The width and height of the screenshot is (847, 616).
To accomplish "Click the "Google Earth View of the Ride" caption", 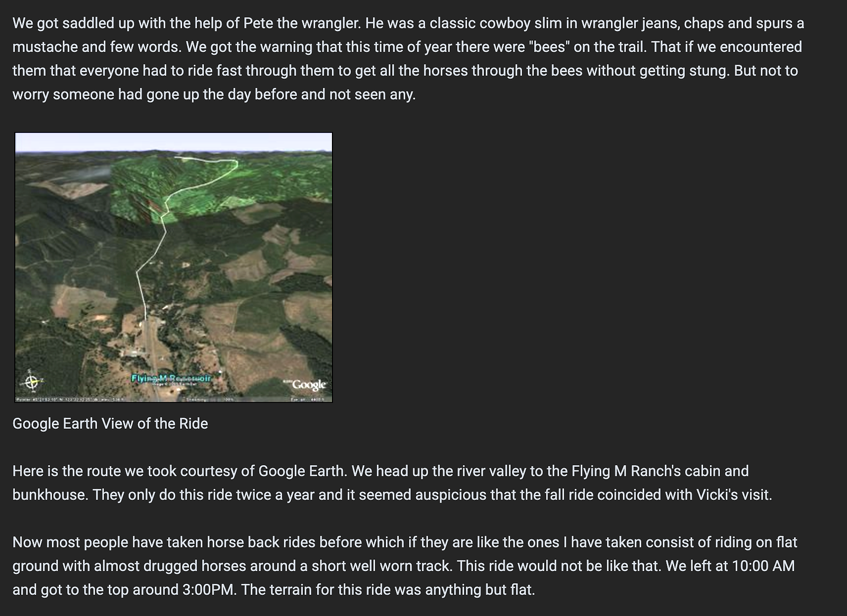I will [x=110, y=423].
